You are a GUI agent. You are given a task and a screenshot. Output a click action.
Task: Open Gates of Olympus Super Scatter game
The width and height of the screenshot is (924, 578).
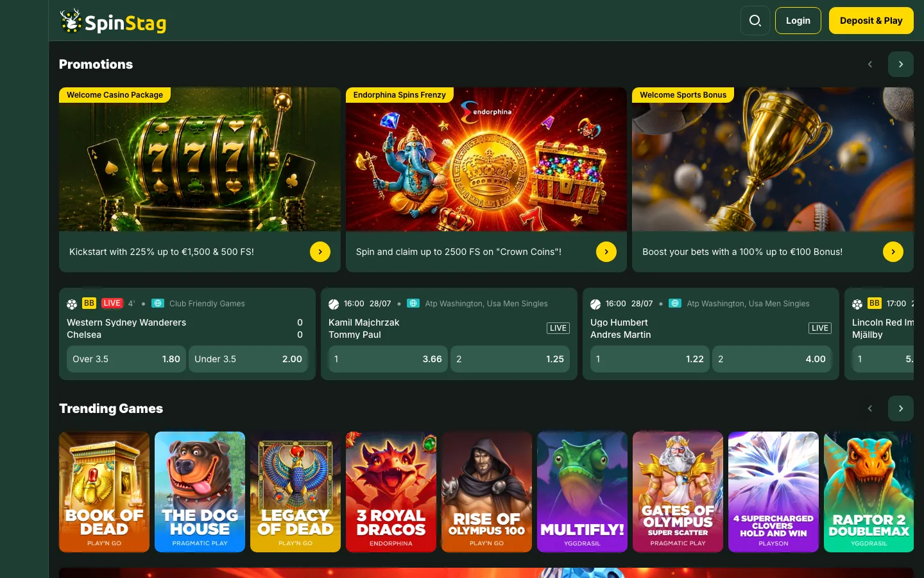click(x=678, y=492)
